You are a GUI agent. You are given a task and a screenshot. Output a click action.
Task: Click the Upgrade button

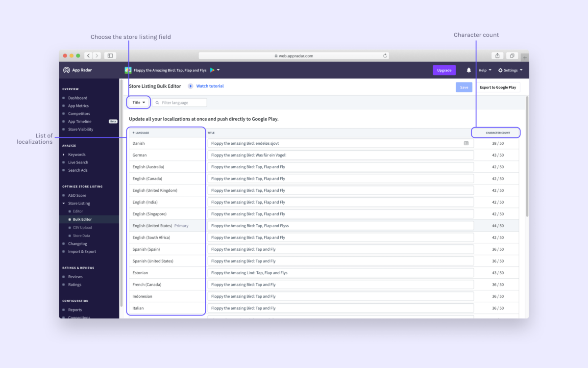pos(444,70)
